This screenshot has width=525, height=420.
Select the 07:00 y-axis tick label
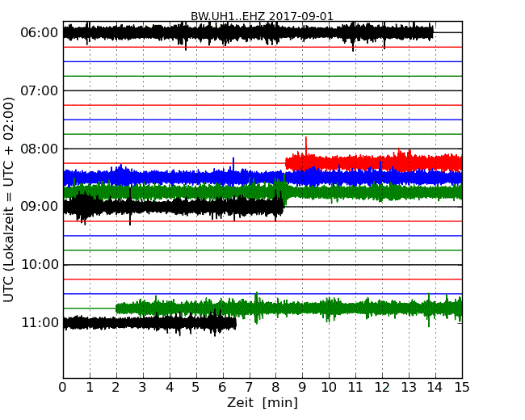coord(39,90)
